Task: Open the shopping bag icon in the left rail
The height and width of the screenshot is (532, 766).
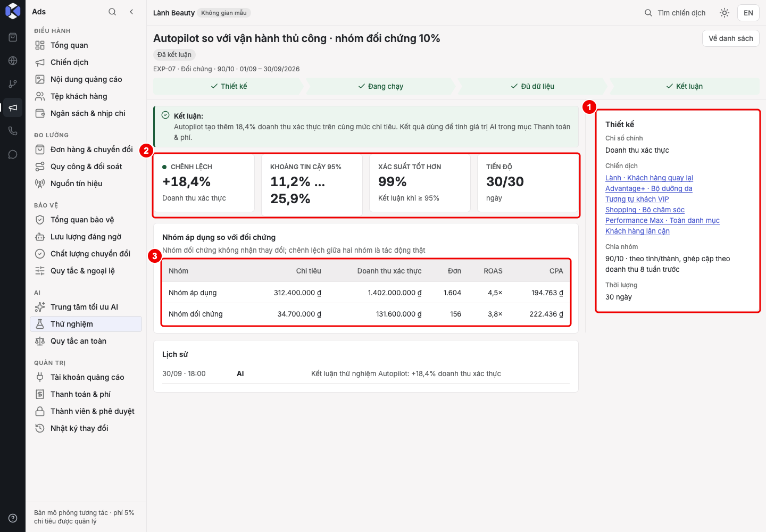Action: [13, 37]
